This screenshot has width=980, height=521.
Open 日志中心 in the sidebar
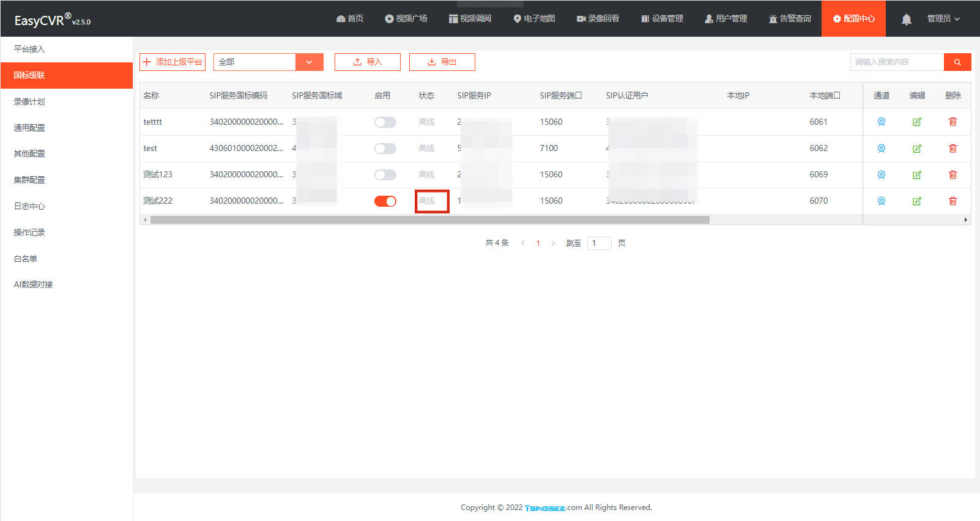tap(29, 206)
